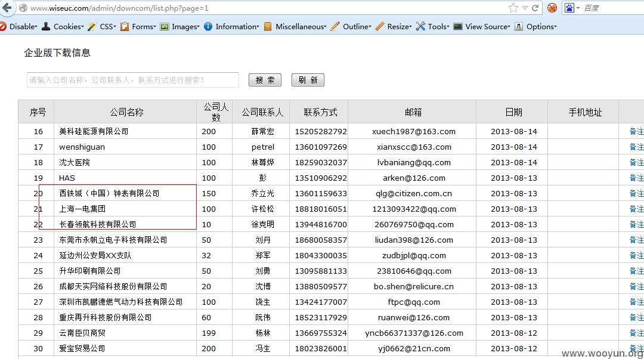Select email xuech1987@163.com

[414, 131]
